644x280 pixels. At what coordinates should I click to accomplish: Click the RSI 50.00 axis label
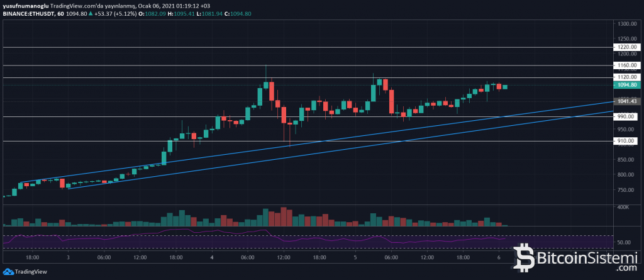pos(625,242)
